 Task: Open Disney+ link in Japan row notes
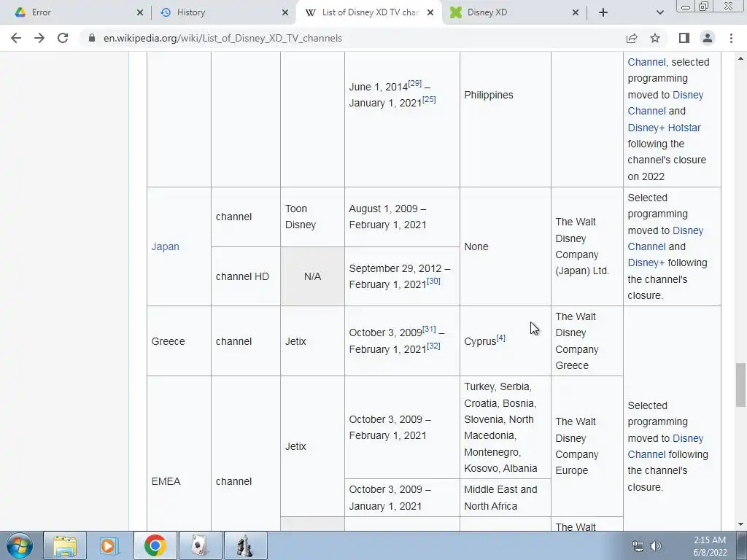click(646, 262)
